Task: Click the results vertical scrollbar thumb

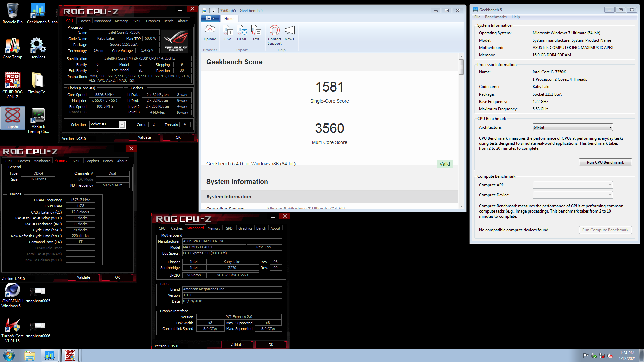Action: 461,67
